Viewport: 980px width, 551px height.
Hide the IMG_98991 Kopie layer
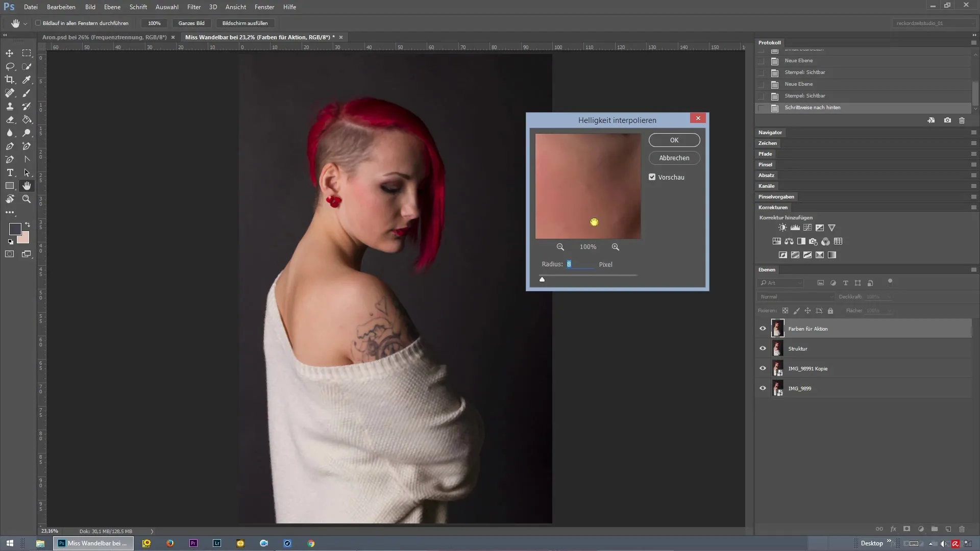click(x=763, y=368)
